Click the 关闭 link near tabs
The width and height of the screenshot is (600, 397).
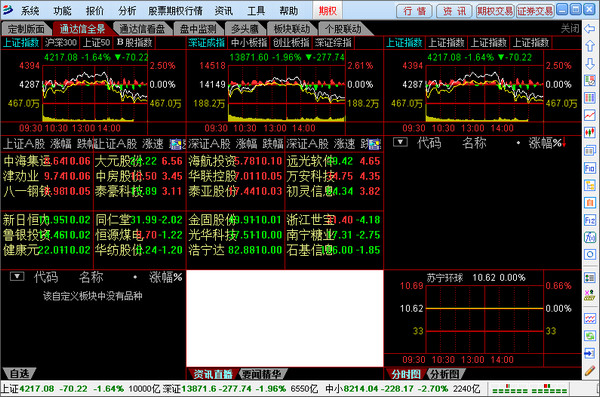570,28
